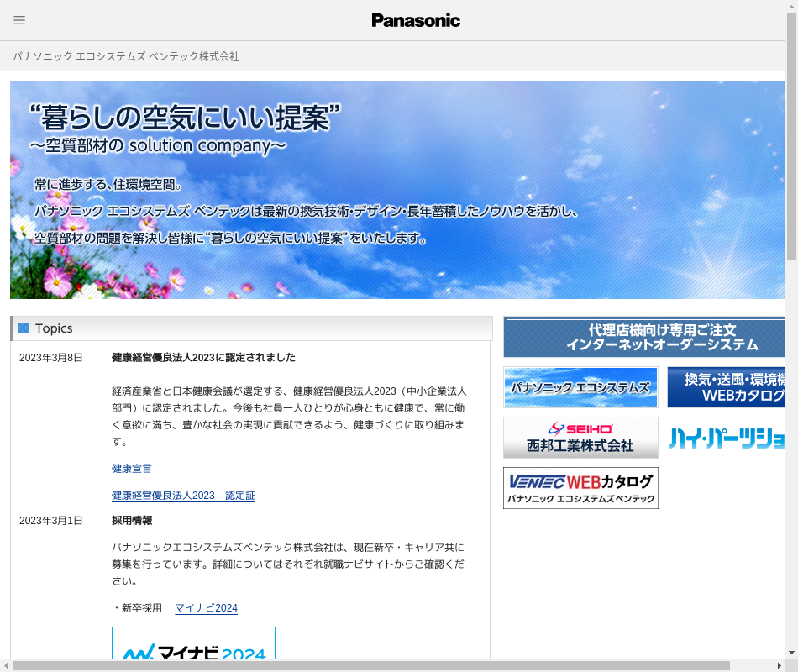Click the hero banner with cosmos flowers
798x672 pixels.
pyautogui.click(x=398, y=190)
